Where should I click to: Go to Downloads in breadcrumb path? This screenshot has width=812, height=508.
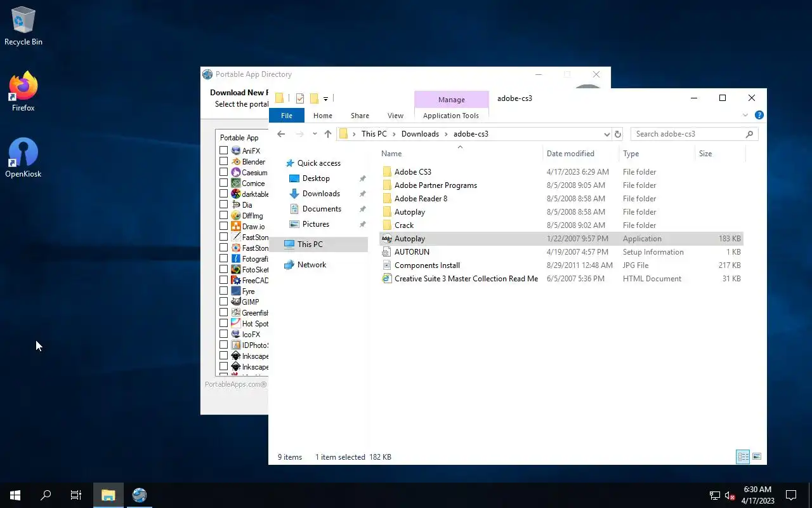pyautogui.click(x=420, y=134)
